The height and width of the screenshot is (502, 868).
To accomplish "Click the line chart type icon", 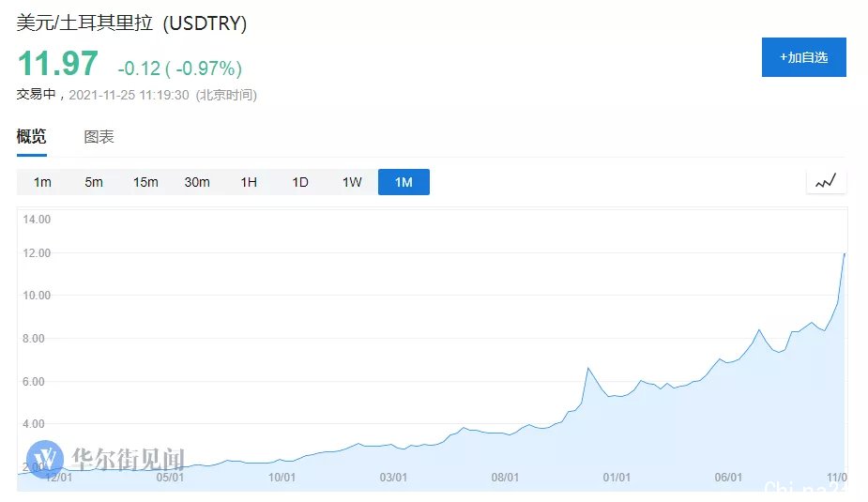I will (x=826, y=181).
